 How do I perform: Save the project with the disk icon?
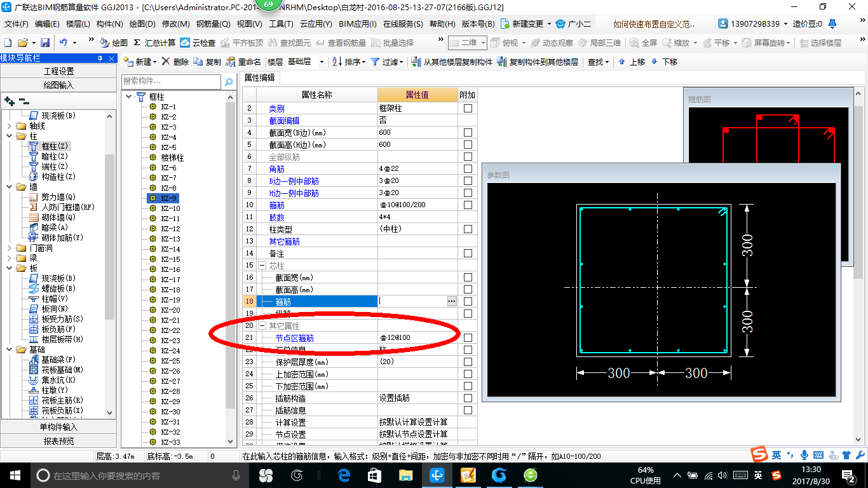click(45, 43)
